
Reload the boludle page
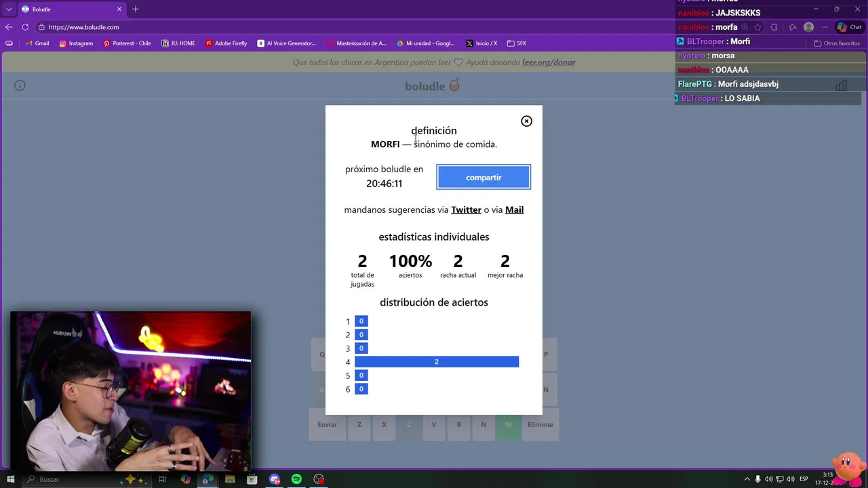coord(25,27)
